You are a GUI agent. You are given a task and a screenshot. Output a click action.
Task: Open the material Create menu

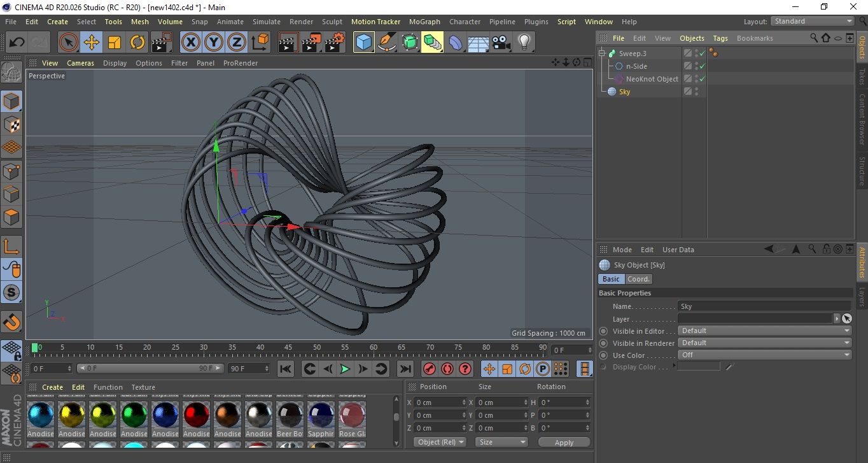(52, 387)
